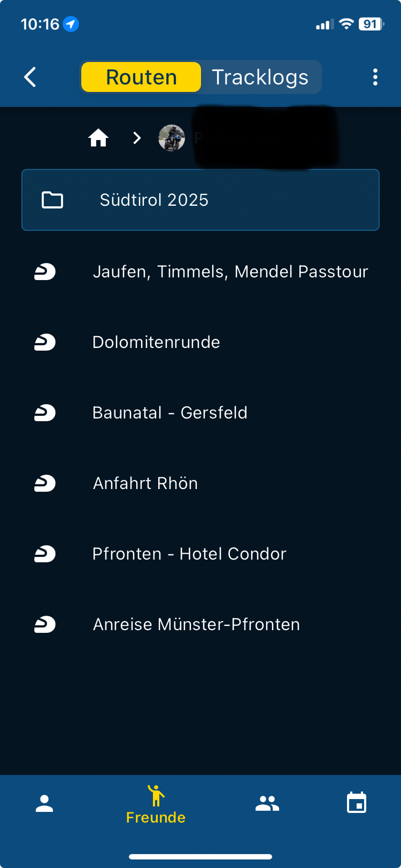Viewport: 401px width, 868px height.
Task: Open the calendar events icon
Action: [357, 803]
